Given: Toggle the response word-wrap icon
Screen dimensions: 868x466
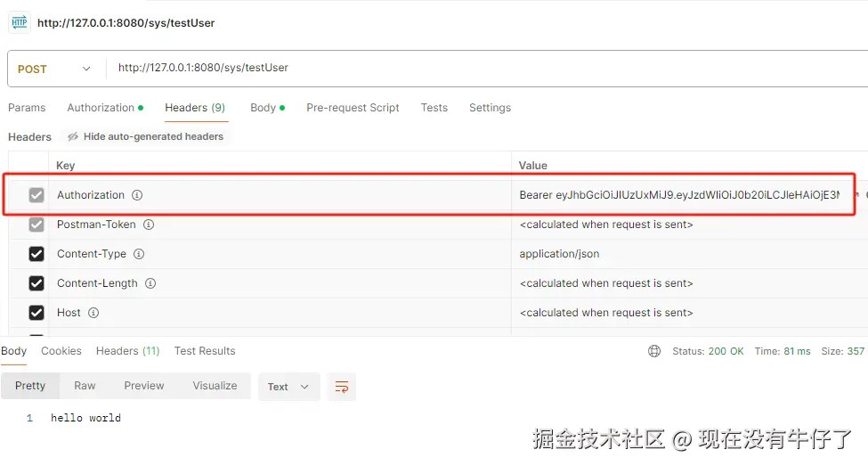Looking at the screenshot, I should click(342, 387).
